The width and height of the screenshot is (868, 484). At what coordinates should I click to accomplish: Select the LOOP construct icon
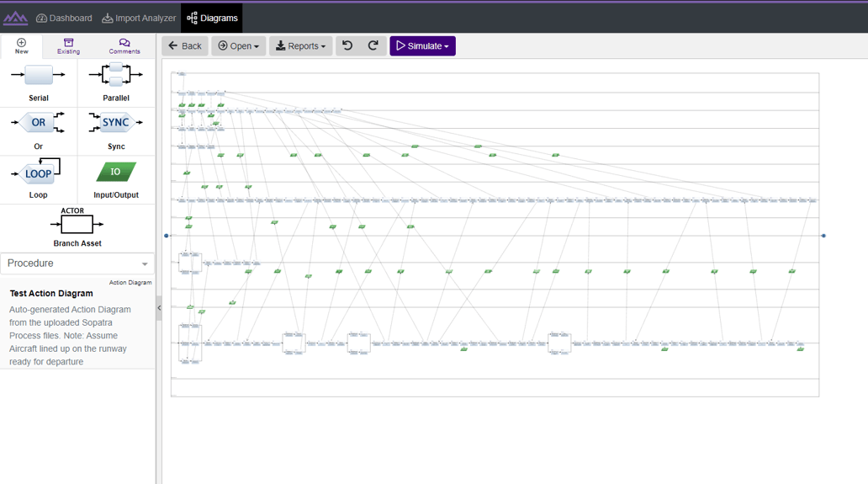tap(36, 172)
